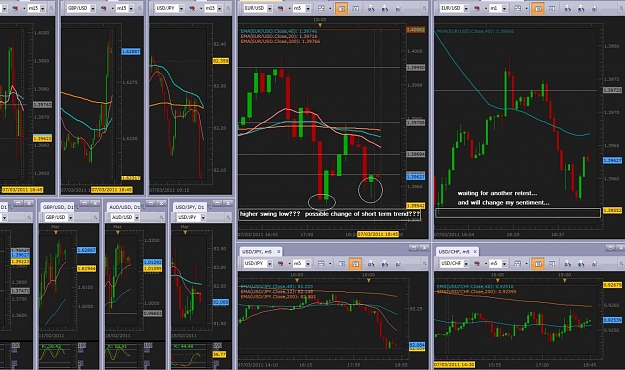Select the USD/JPY, D1 tab
Viewport: 625px width, 370px height.
pos(190,207)
